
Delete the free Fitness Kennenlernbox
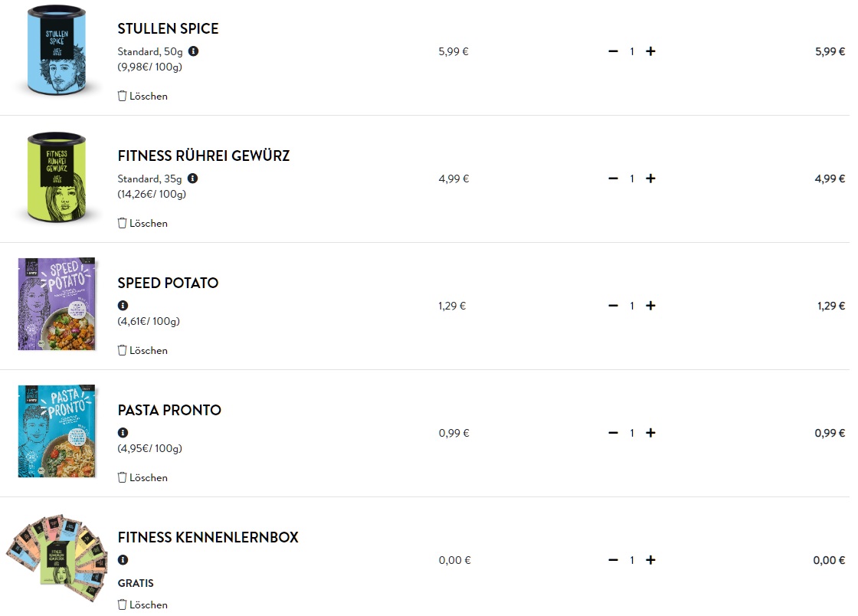142,605
